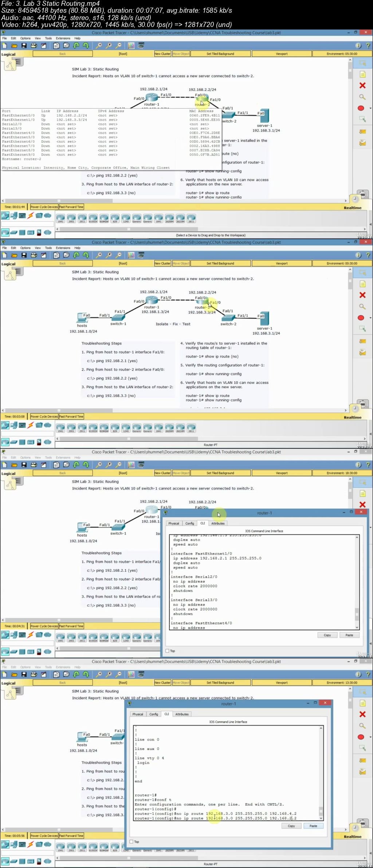Click Add Simple PDU envelope, frame timed 00:05:56
This screenshot has height=868, width=373.
point(362,760)
